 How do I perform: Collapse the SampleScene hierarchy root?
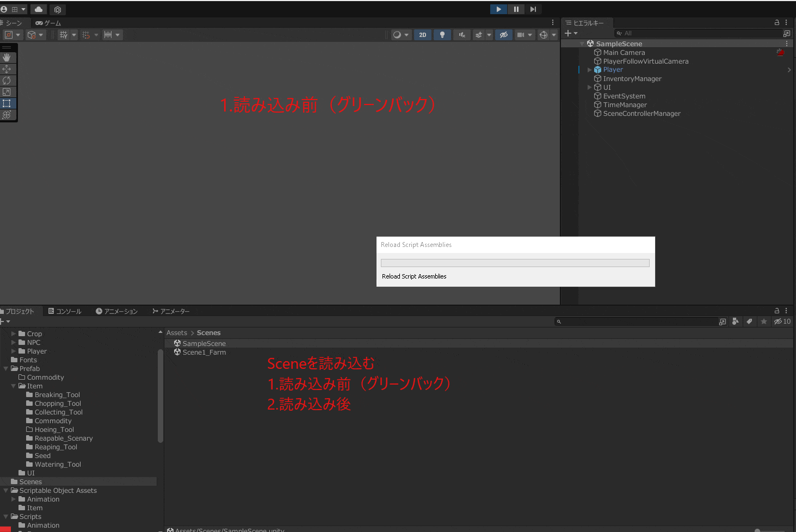click(x=582, y=44)
